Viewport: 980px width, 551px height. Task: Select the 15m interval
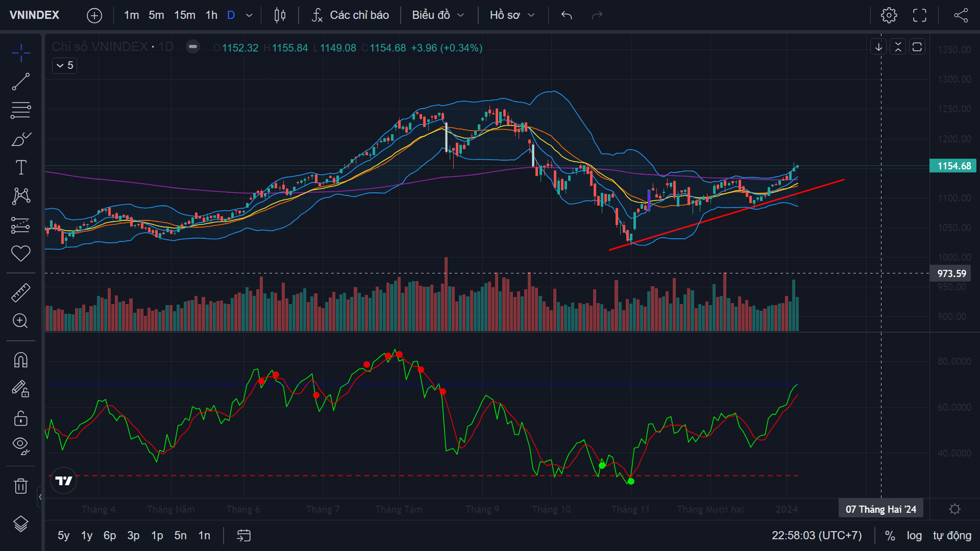pos(185,15)
